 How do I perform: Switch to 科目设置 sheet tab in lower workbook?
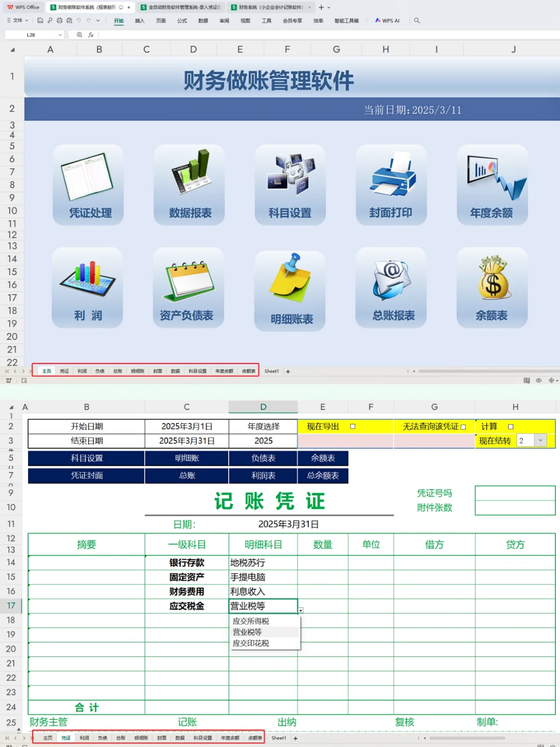coord(203,738)
